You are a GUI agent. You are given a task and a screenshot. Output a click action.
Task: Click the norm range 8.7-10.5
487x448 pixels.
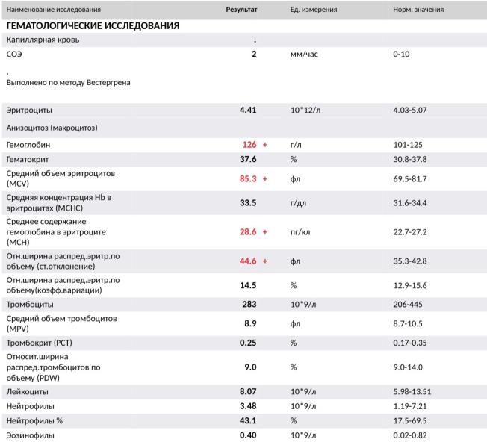pyautogui.click(x=408, y=323)
